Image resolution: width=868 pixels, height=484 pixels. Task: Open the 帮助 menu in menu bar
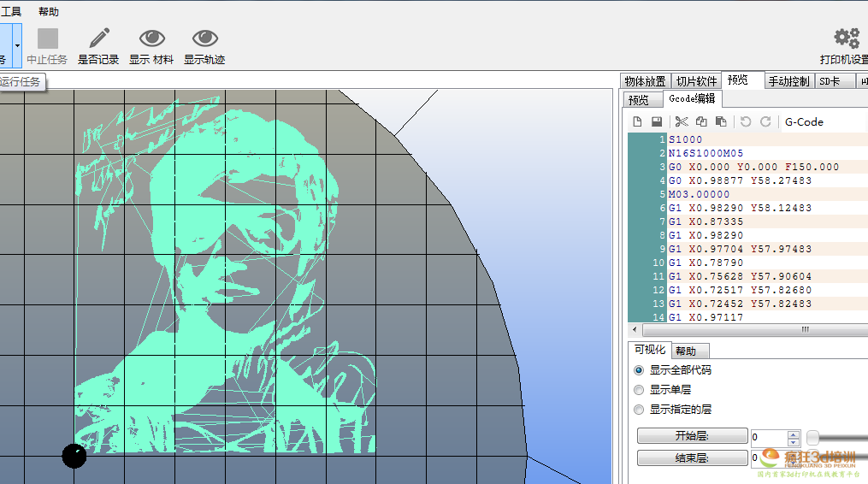tap(49, 12)
